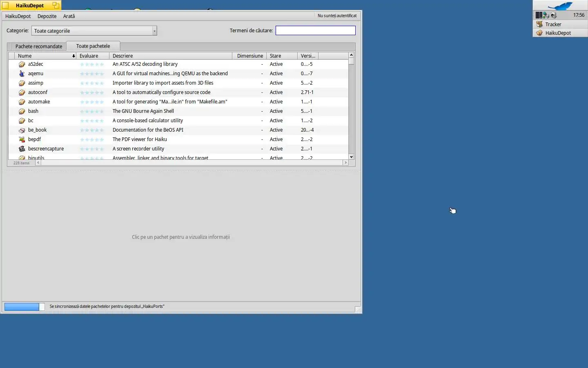Click the Haiku leaf logo in Deskbar
The height and width of the screenshot is (368, 588).
560,6
